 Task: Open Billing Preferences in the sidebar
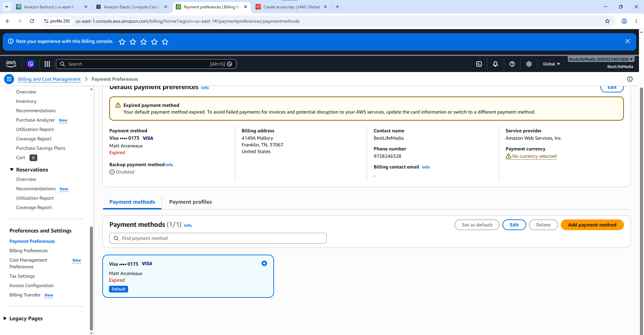[x=29, y=251]
